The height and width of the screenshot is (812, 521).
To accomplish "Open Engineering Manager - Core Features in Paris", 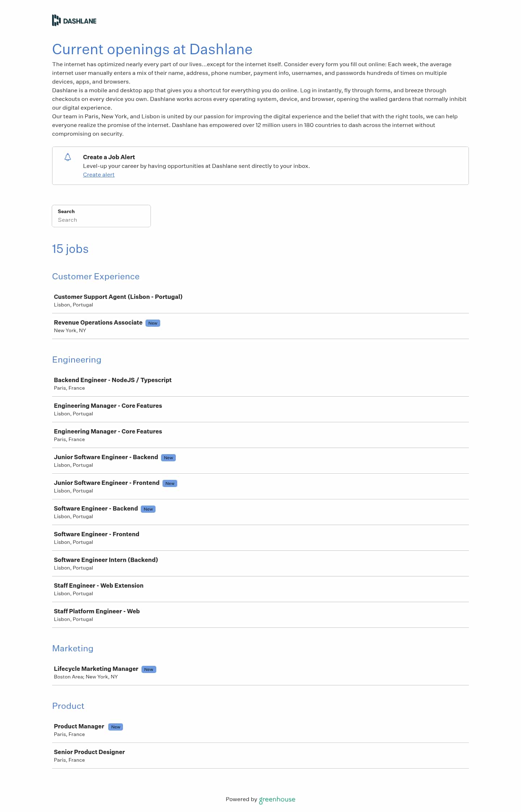I will (x=108, y=431).
